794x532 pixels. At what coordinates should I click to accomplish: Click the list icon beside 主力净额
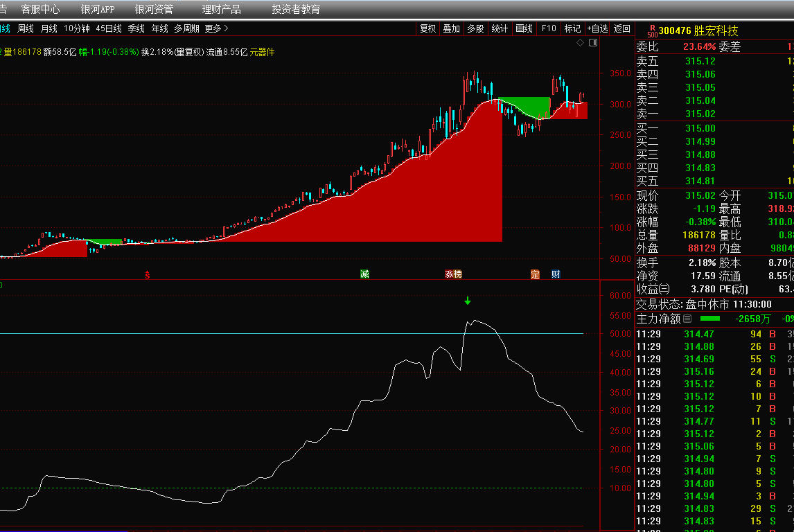[x=687, y=319]
